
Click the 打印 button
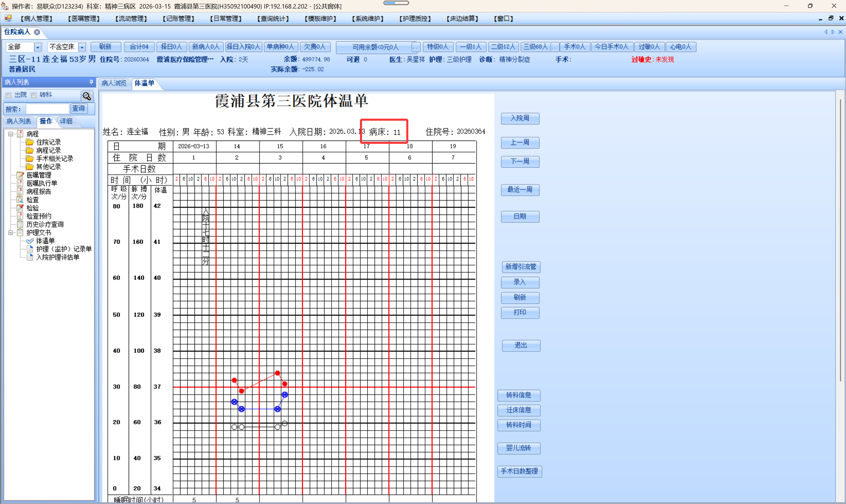coord(520,312)
